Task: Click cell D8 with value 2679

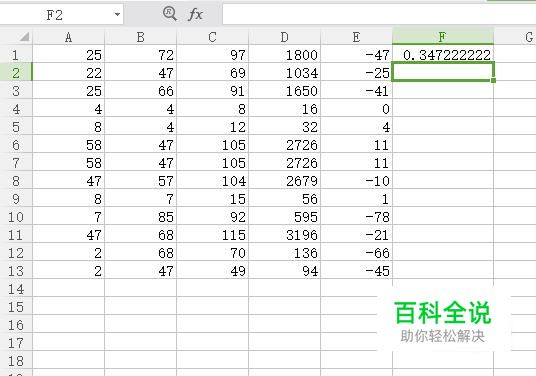Action: click(x=285, y=180)
